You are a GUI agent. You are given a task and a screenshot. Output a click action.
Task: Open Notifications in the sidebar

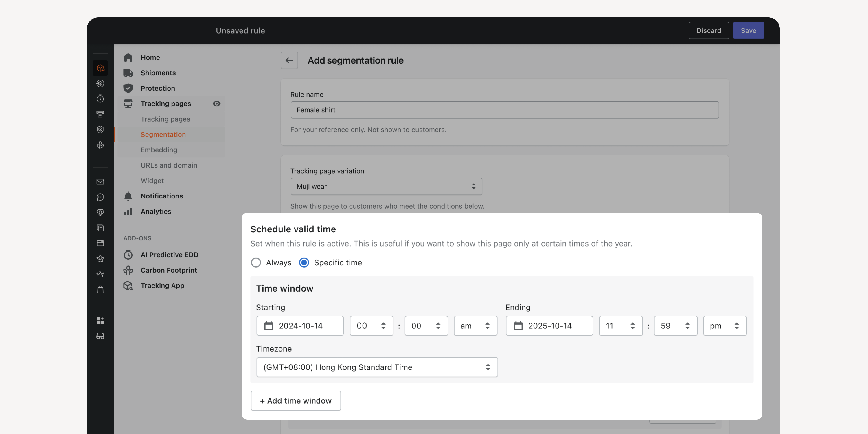tap(162, 196)
